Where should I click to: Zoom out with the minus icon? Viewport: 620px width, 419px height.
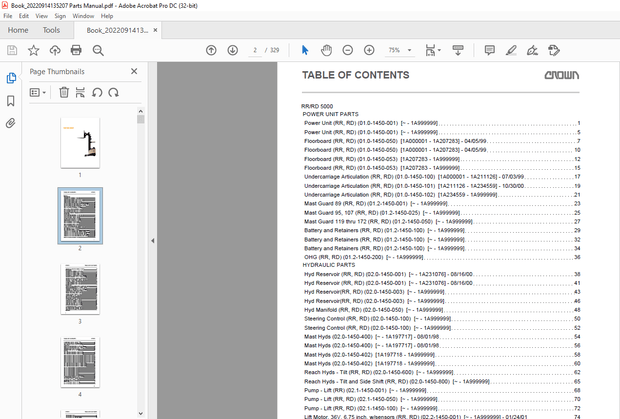348,50
